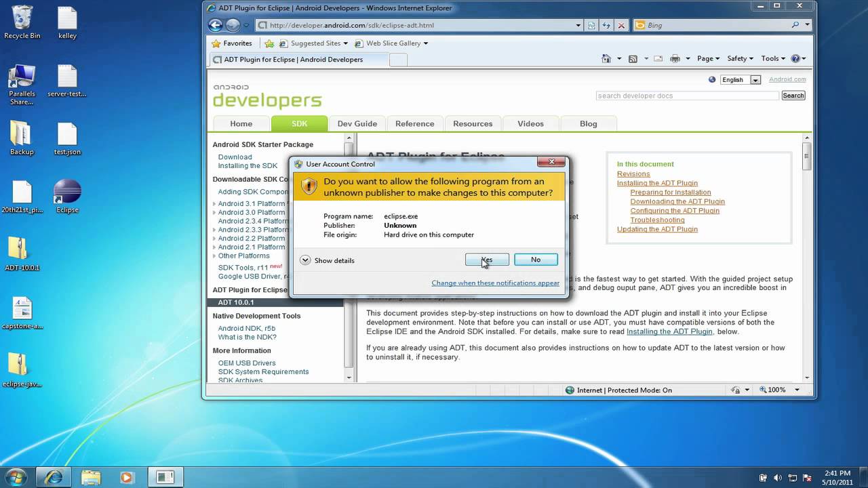Click the Help question mark icon
The height and width of the screenshot is (488, 868).
point(795,59)
